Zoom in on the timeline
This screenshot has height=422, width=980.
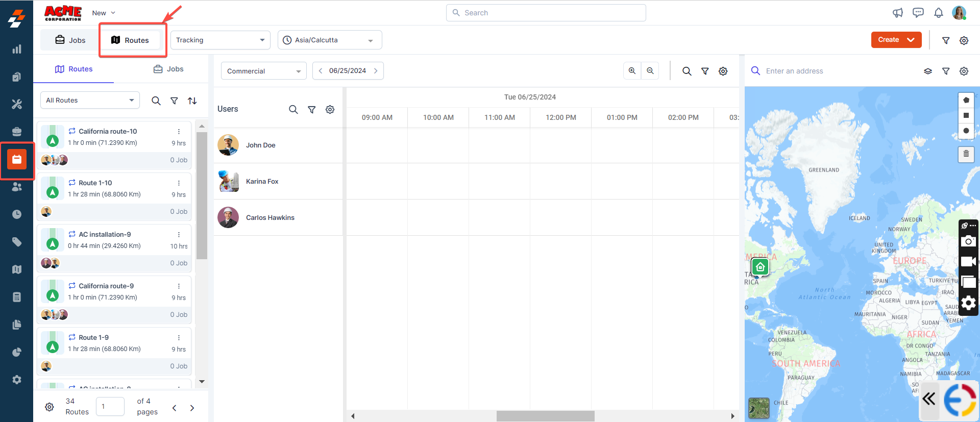tap(632, 71)
